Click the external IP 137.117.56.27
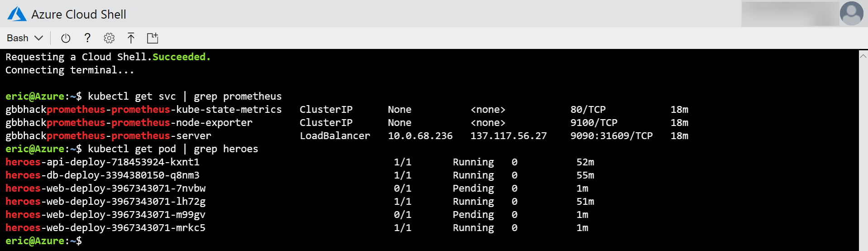The image size is (868, 251). point(509,135)
